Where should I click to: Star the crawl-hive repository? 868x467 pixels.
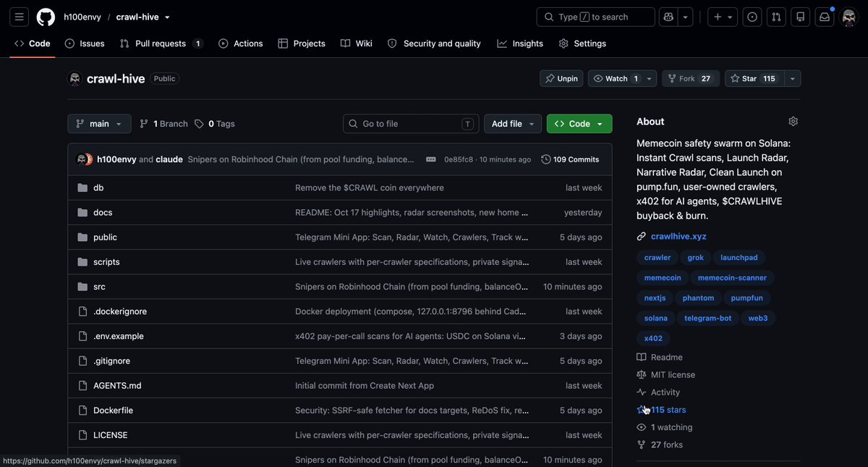coord(754,78)
